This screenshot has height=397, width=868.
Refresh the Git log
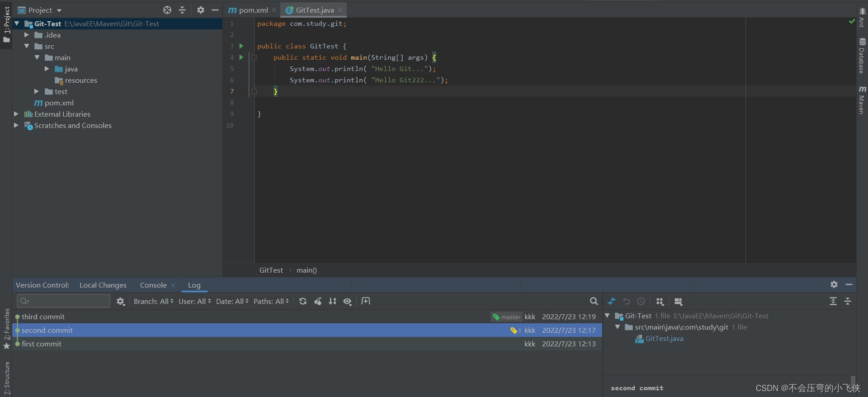pos(303,301)
